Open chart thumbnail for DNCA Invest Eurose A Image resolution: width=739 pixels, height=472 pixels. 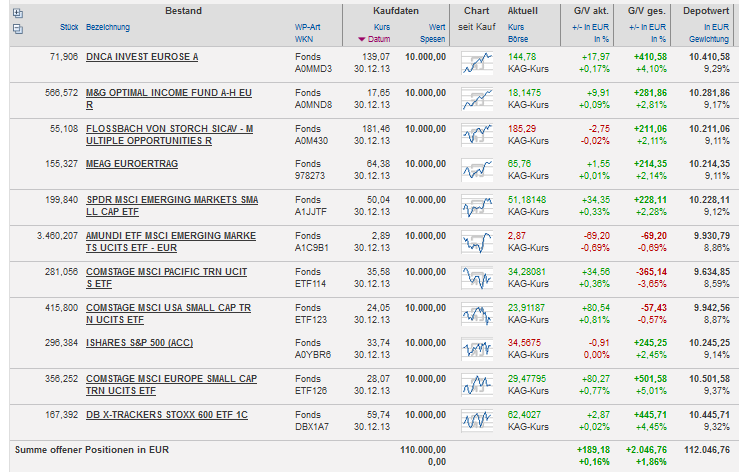[x=477, y=63]
